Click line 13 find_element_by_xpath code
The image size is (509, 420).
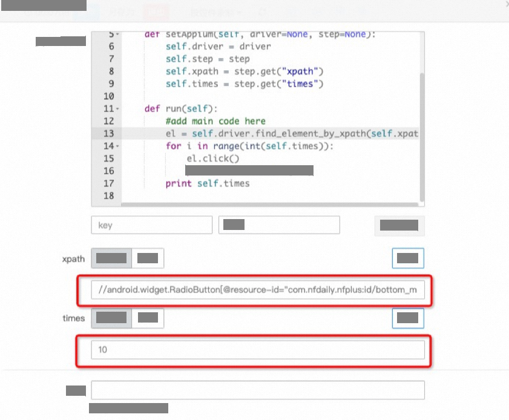click(292, 133)
